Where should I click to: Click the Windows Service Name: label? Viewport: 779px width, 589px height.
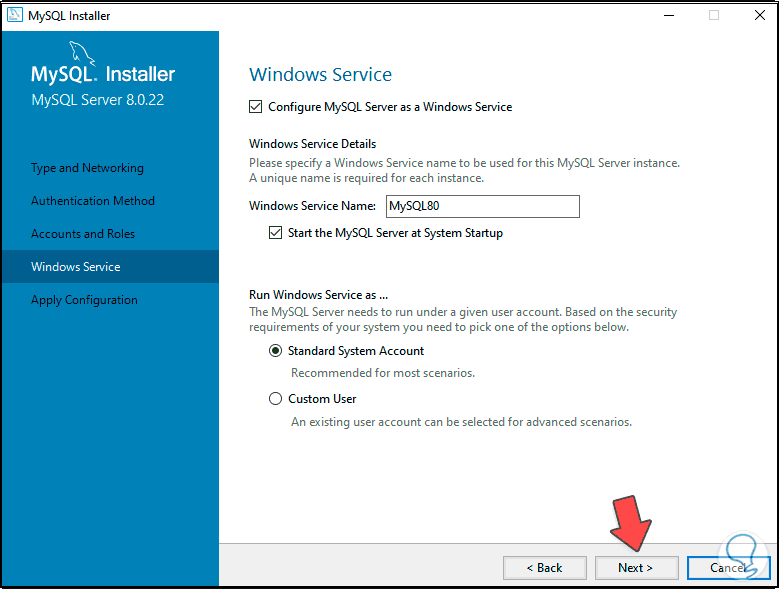(x=312, y=206)
